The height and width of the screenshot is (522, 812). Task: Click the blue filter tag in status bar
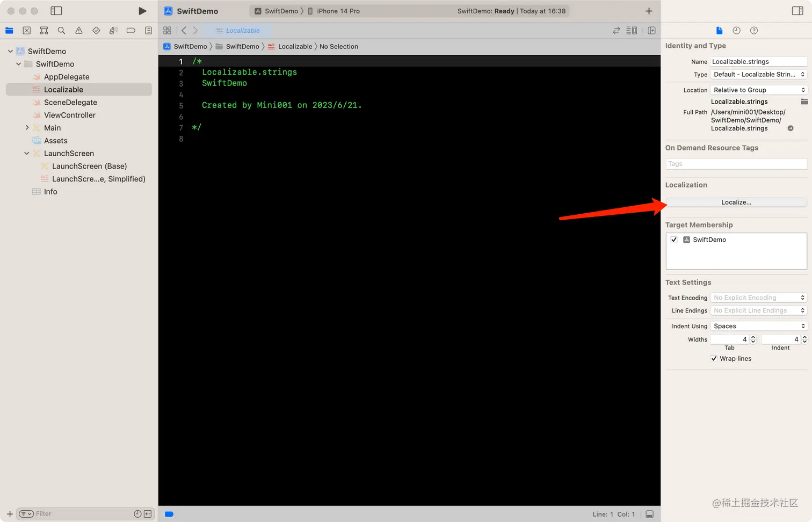[x=169, y=514]
